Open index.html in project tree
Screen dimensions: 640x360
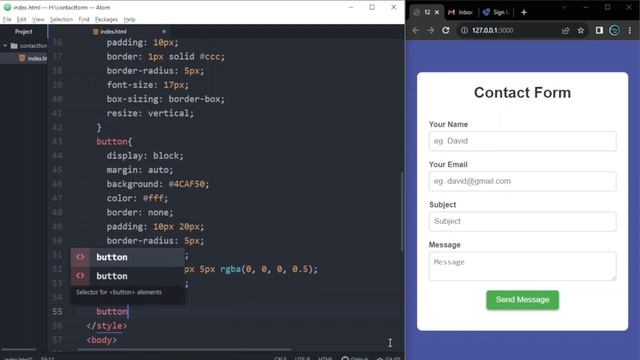click(x=33, y=58)
